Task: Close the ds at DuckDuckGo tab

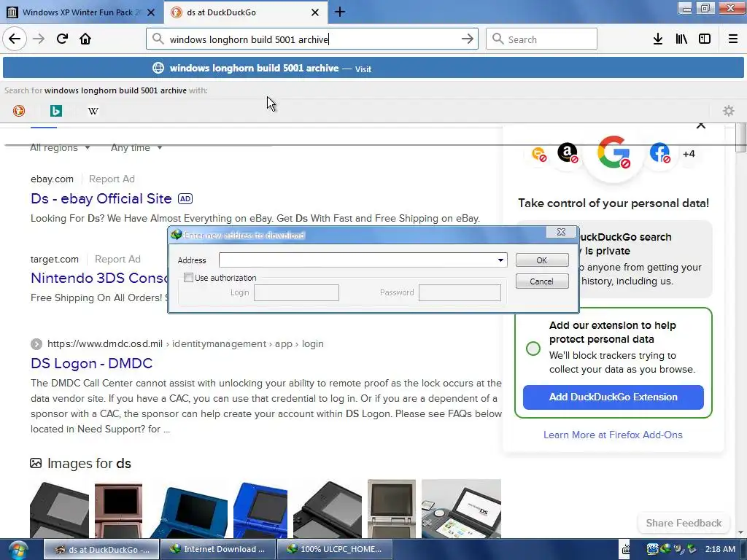Action: (315, 12)
